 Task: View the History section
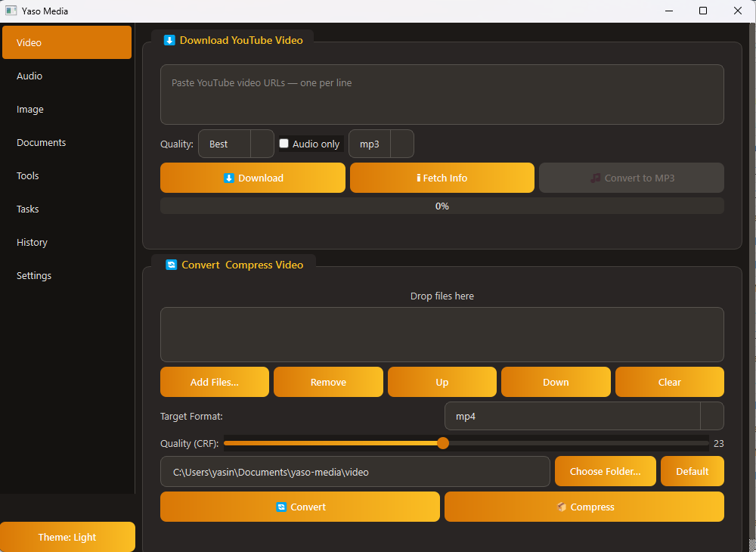click(67, 242)
